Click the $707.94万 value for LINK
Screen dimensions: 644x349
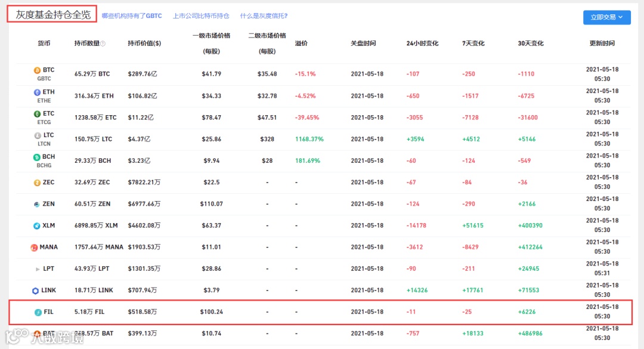pos(142,290)
